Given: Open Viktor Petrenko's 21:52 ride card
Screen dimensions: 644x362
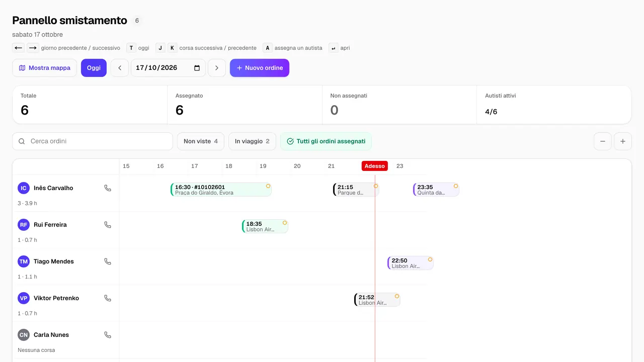Looking at the screenshot, I should [x=377, y=300].
